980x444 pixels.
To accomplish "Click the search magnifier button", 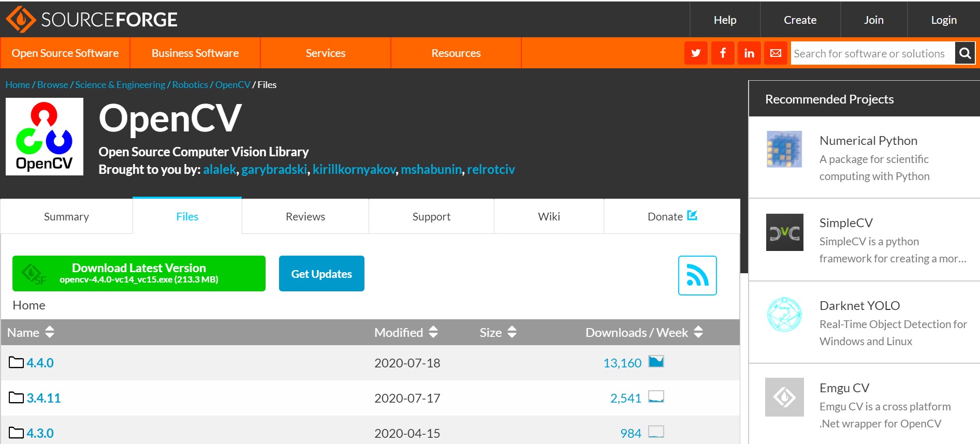I will pos(965,53).
